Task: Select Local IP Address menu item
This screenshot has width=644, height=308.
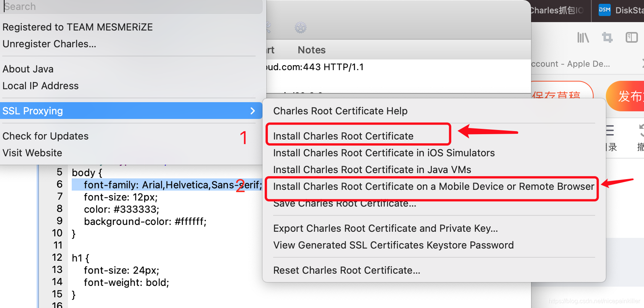Action: point(40,86)
